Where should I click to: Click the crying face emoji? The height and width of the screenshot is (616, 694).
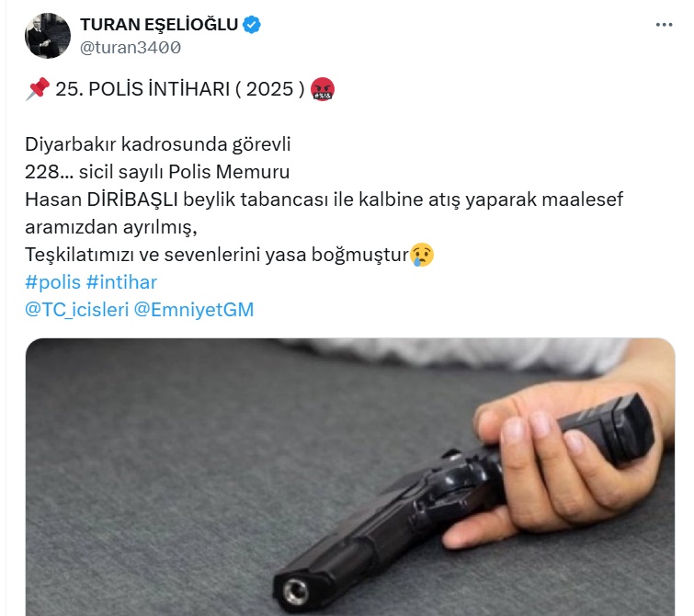click(422, 254)
